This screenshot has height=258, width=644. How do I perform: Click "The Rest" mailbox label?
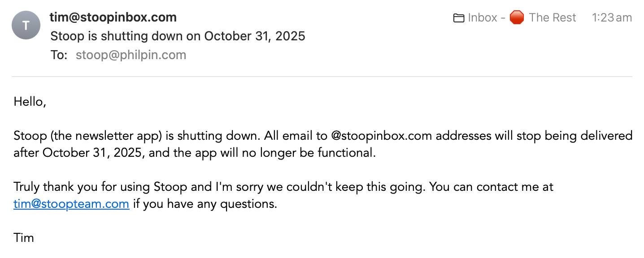(552, 17)
